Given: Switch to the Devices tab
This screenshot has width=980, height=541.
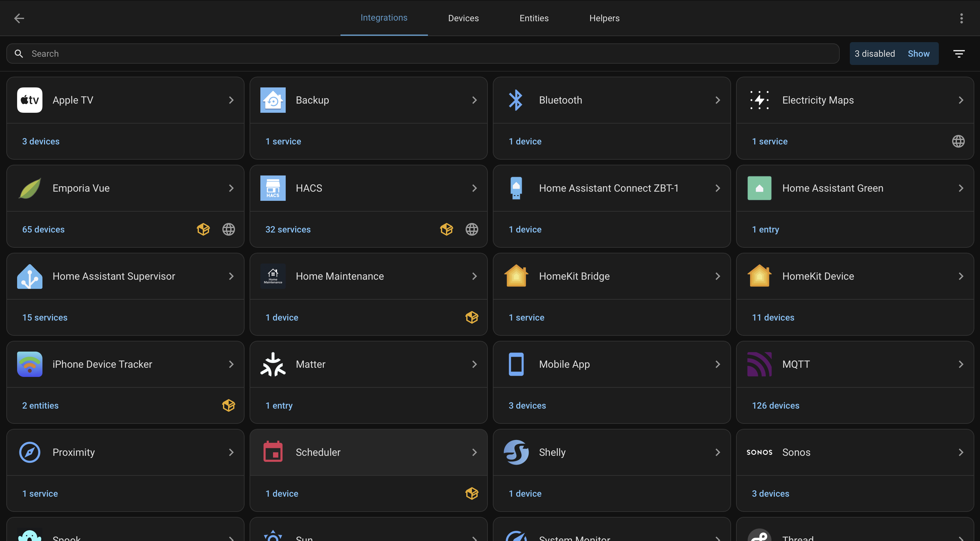Looking at the screenshot, I should point(463,18).
